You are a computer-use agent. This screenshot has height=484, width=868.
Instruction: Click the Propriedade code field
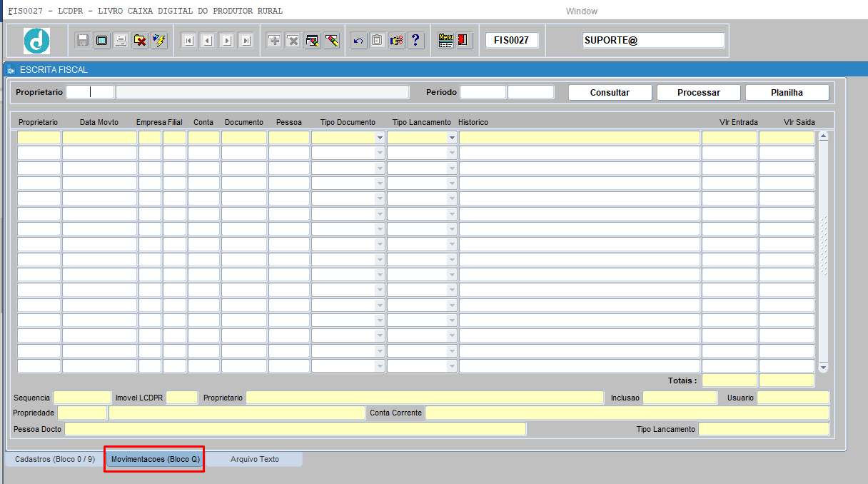[82, 413]
